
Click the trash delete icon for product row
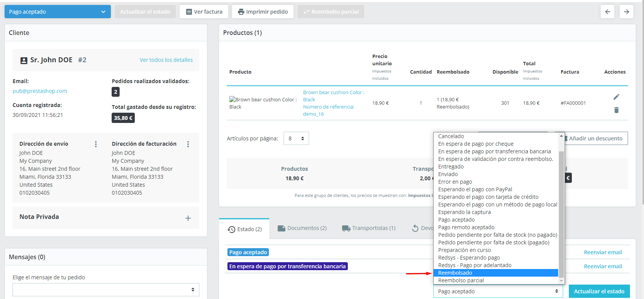(x=616, y=110)
